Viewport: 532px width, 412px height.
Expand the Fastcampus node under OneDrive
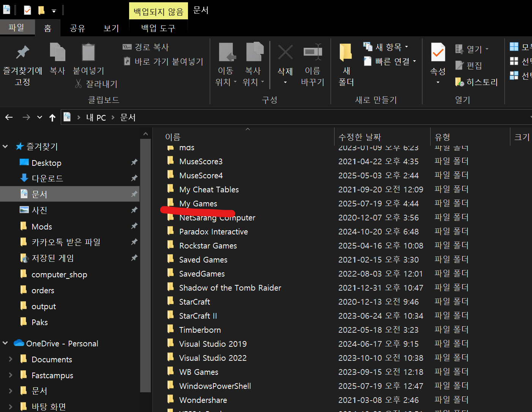(x=10, y=375)
